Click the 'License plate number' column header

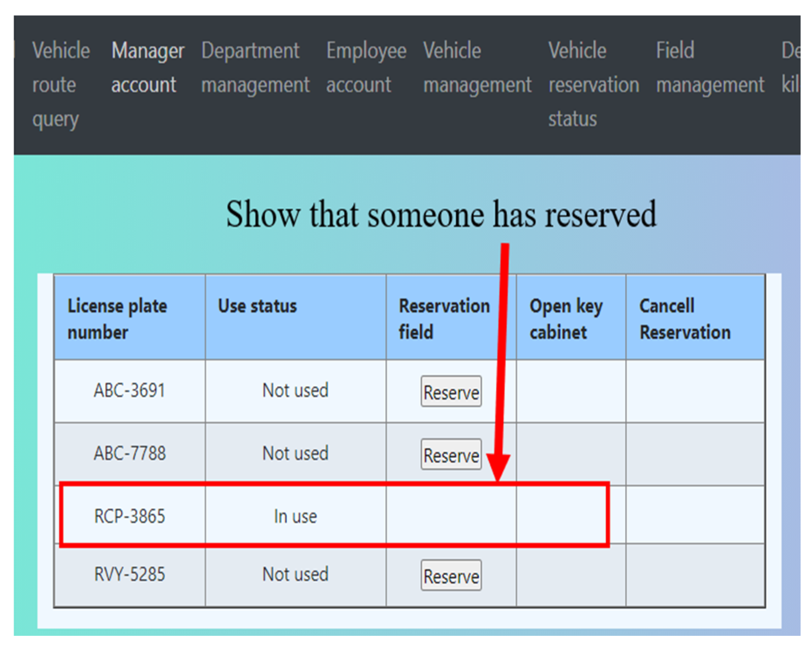point(130,318)
